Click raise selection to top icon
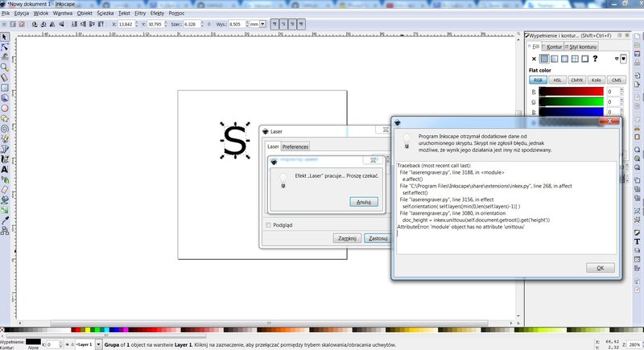Viewport: 644px width, 350px height. (x=101, y=24)
